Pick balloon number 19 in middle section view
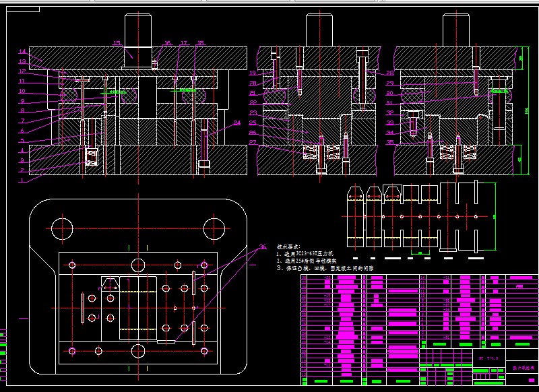 click(x=253, y=73)
